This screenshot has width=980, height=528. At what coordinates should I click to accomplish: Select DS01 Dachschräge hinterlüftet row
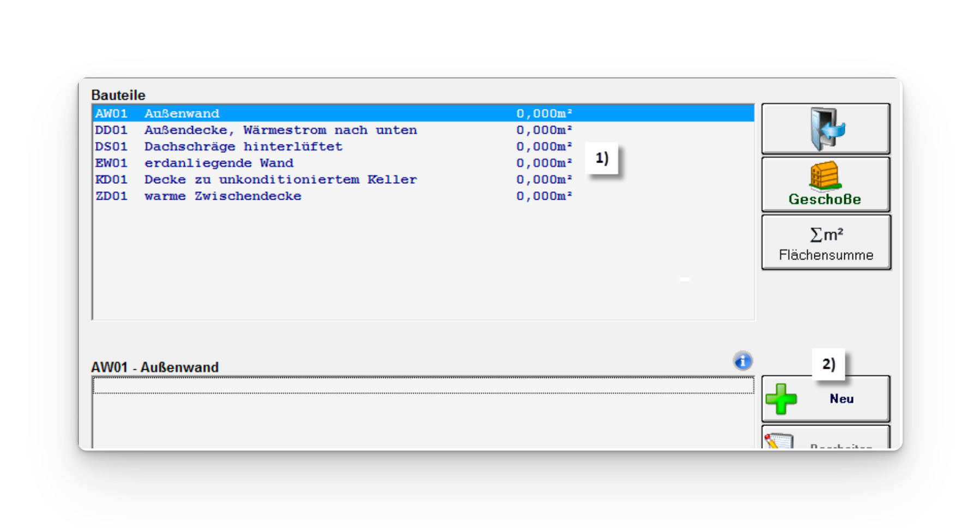coord(424,146)
